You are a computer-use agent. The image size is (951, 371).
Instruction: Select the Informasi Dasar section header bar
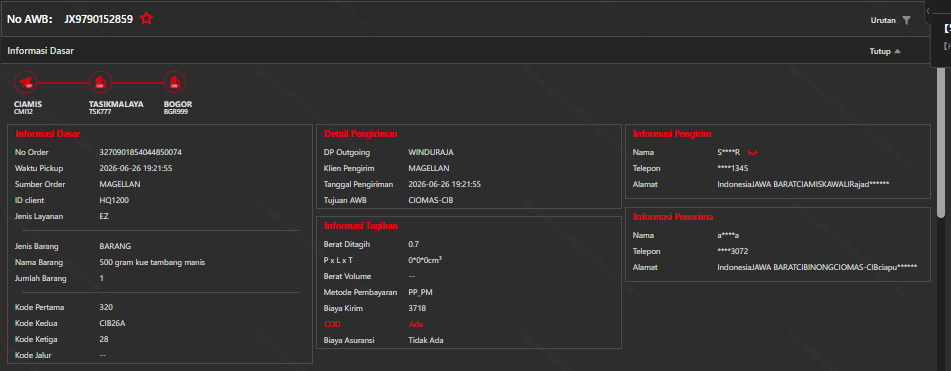point(464,51)
